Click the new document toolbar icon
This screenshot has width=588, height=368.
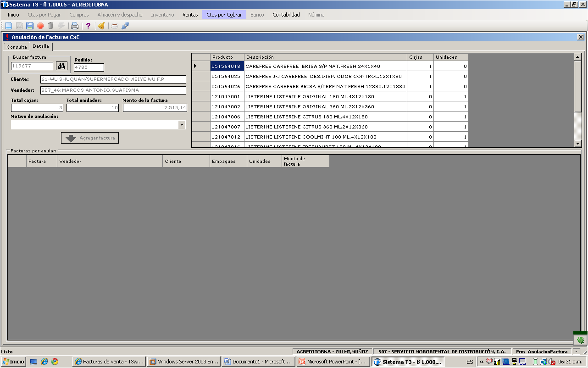[9, 26]
